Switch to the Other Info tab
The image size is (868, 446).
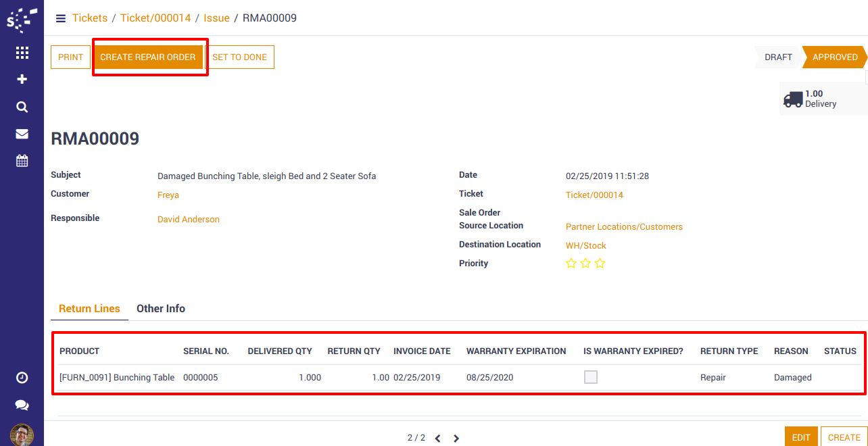click(161, 308)
